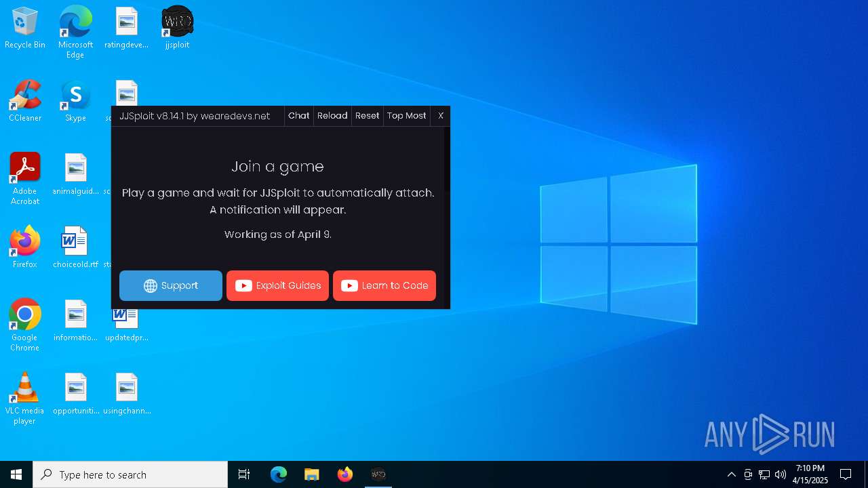
Task: Click the taskbar search box
Action: pos(130,474)
